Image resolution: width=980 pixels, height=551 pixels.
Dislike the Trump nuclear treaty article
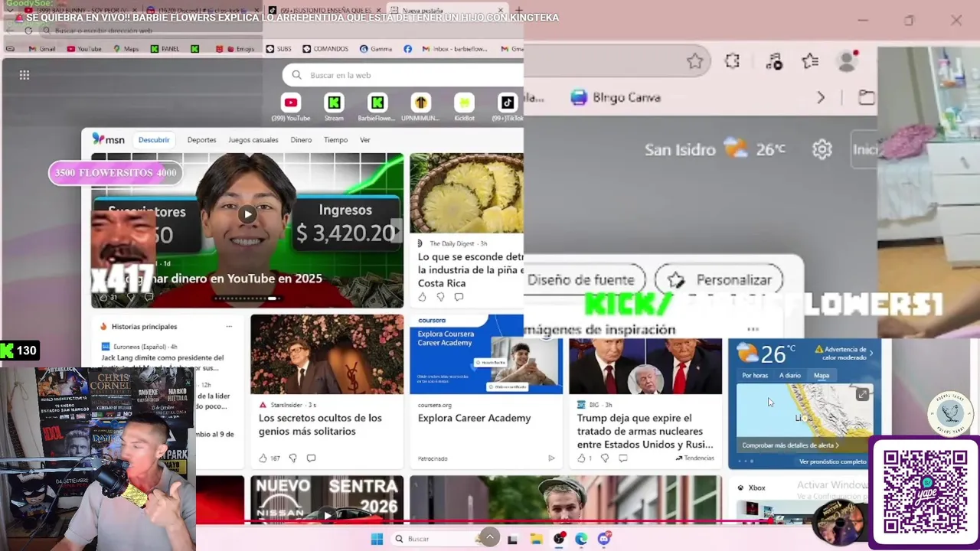[x=604, y=458]
